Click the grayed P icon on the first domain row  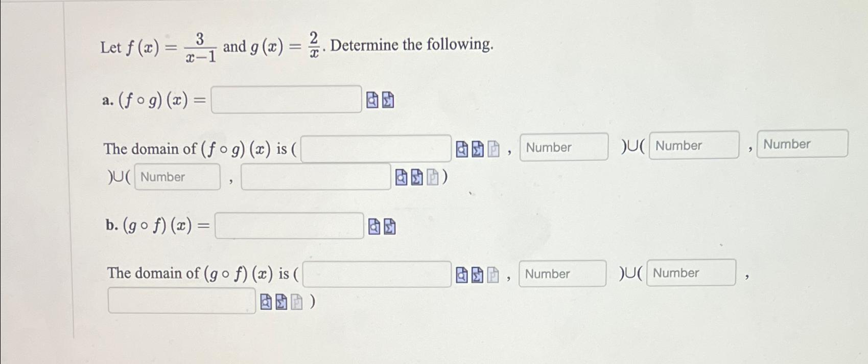(x=492, y=148)
